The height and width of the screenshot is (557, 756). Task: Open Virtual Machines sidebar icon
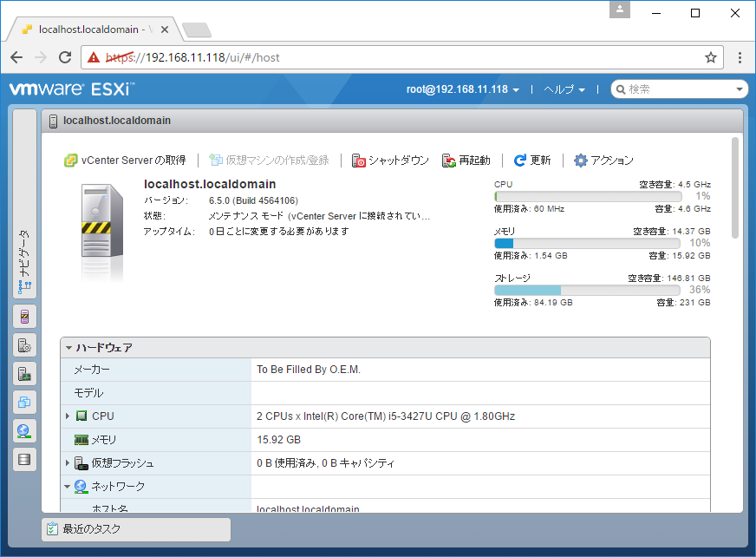(x=24, y=402)
